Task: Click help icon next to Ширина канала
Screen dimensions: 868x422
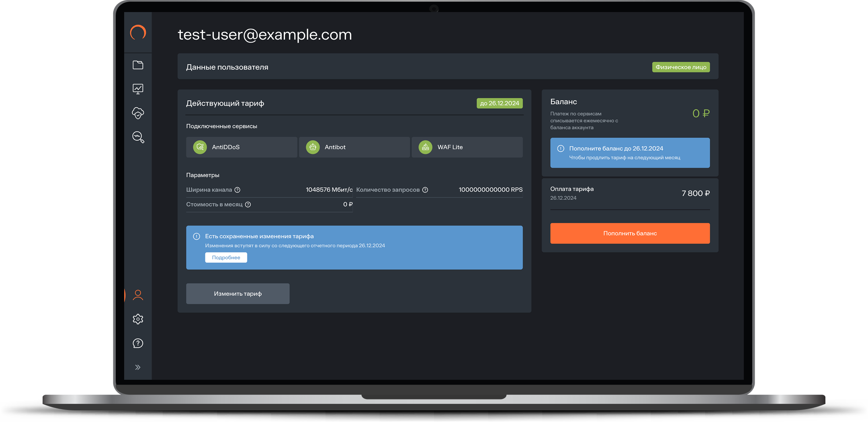Action: click(x=237, y=190)
